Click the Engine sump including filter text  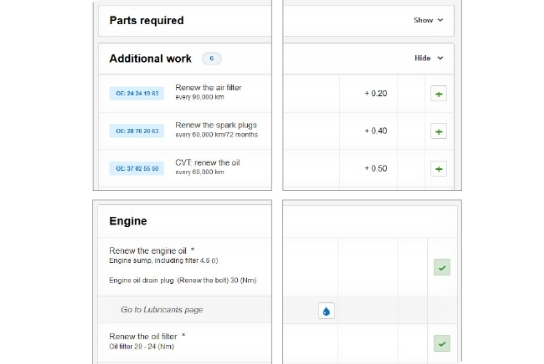tap(164, 261)
